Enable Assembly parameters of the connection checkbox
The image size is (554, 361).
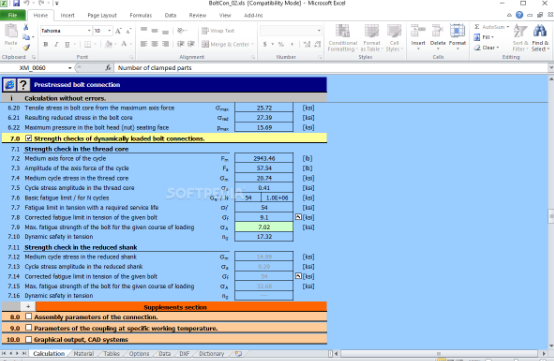point(29,316)
